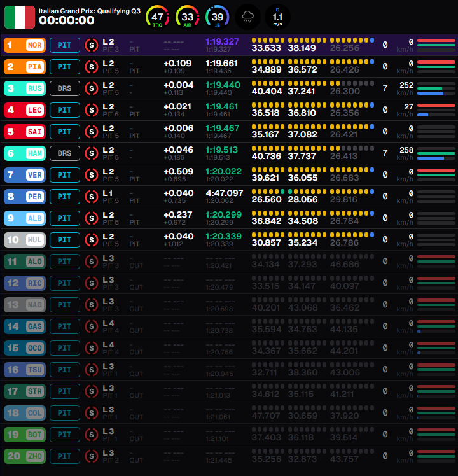Click the throttle/brake bars for RUS

tap(436, 88)
